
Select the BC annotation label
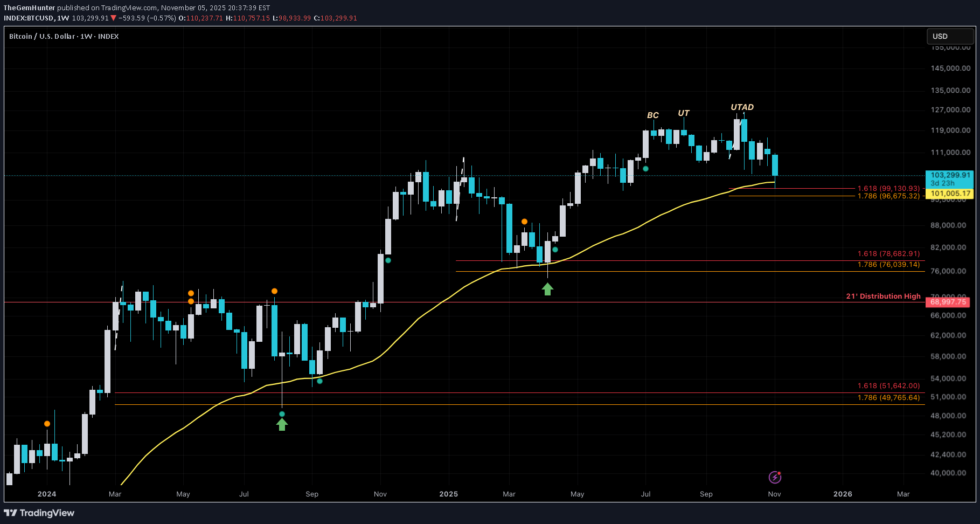pos(652,115)
